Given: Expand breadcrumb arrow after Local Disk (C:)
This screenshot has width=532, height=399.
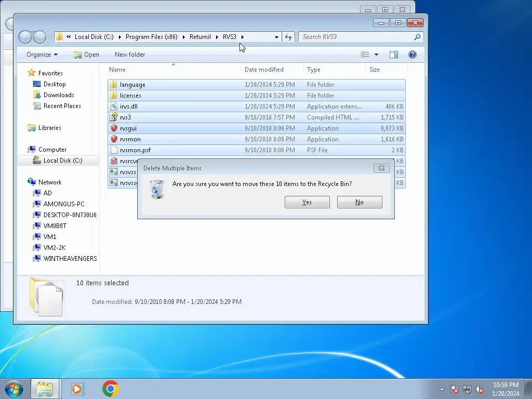Looking at the screenshot, I should pos(119,37).
